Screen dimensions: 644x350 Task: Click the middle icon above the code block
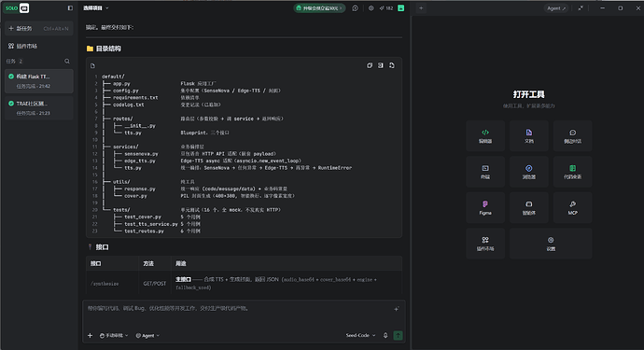(381, 65)
